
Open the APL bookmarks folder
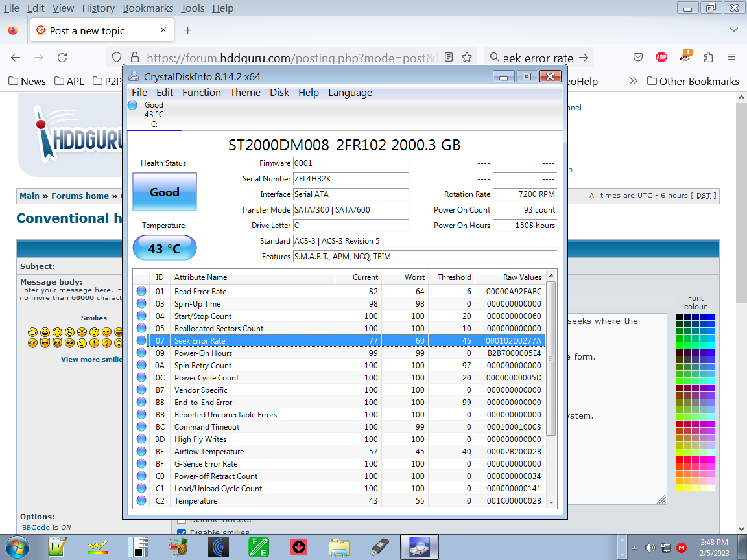pos(69,81)
